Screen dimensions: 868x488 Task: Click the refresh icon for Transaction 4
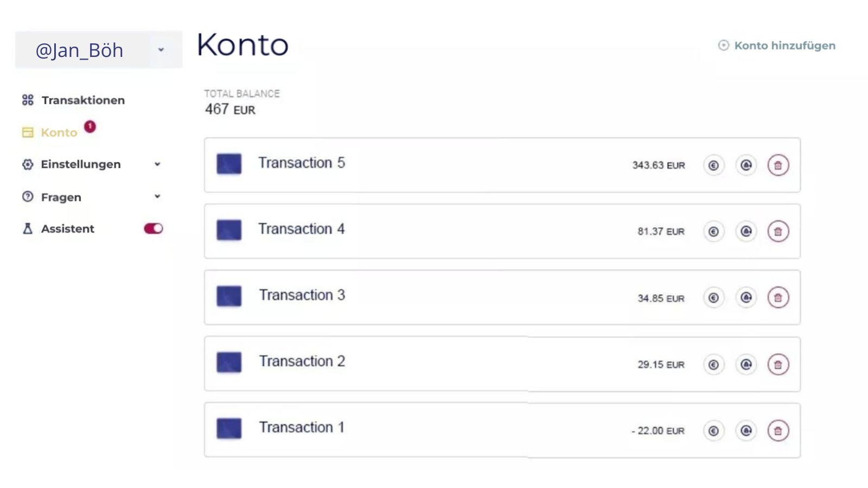pos(746,232)
